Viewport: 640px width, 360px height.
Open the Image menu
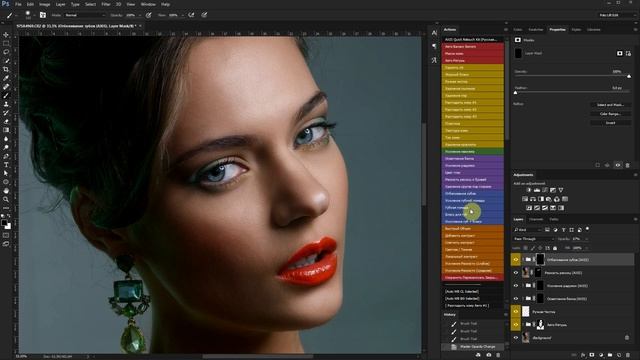[44, 4]
